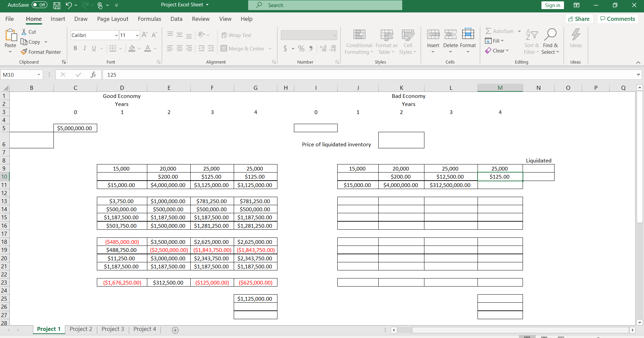
Task: Click the Sign in button
Action: (553, 5)
